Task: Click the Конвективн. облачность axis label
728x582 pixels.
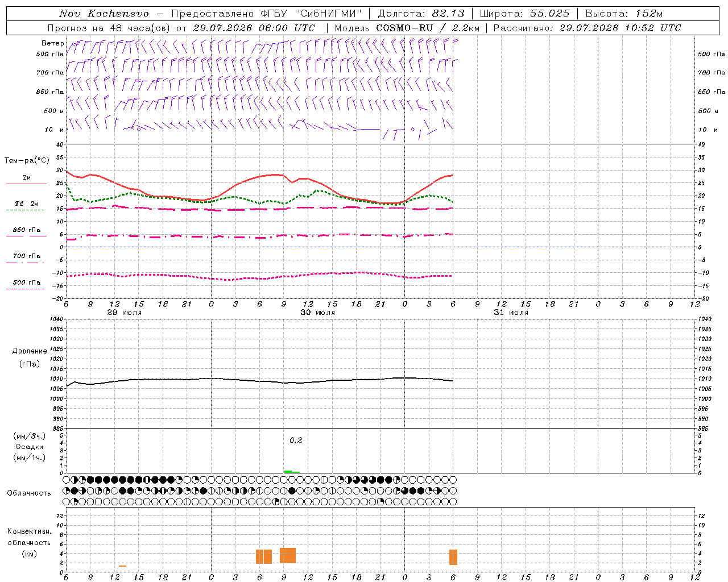Action: pyautogui.click(x=30, y=542)
